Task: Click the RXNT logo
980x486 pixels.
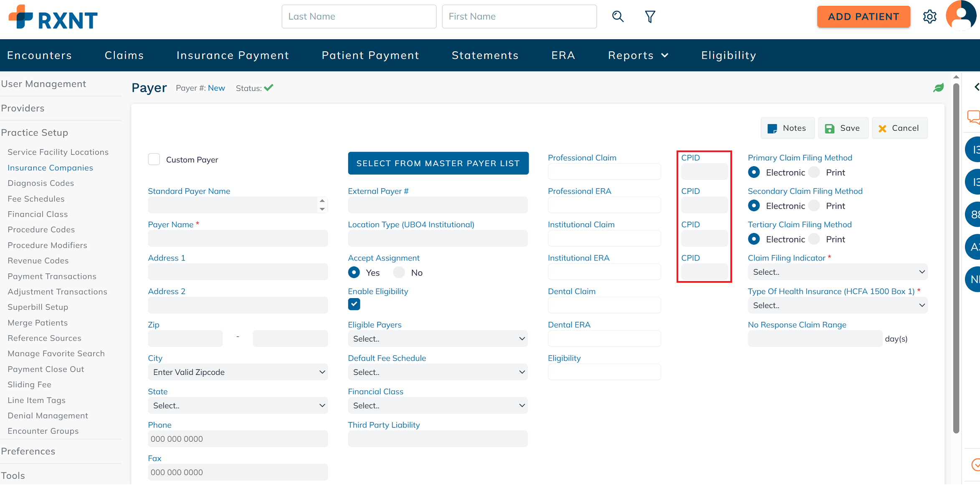Action: [x=53, y=18]
